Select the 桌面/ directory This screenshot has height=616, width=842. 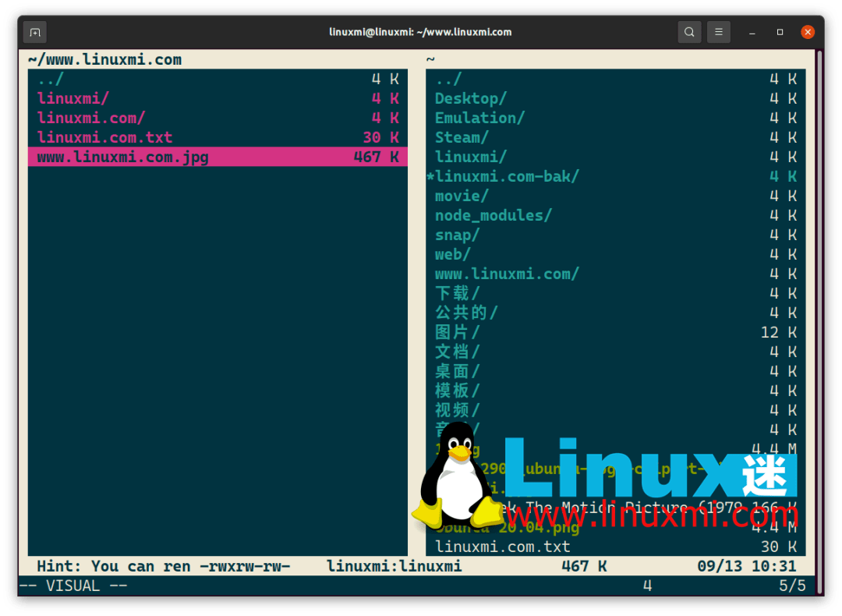point(615,371)
